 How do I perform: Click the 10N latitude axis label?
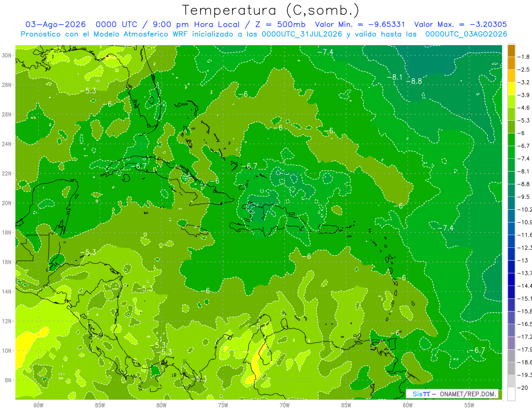tap(7, 350)
